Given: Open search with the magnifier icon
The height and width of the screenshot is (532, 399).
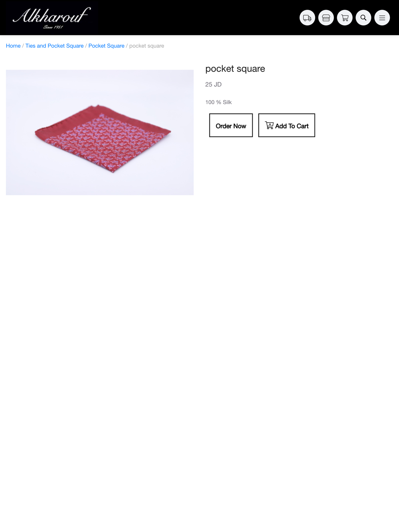Looking at the screenshot, I should point(363,18).
